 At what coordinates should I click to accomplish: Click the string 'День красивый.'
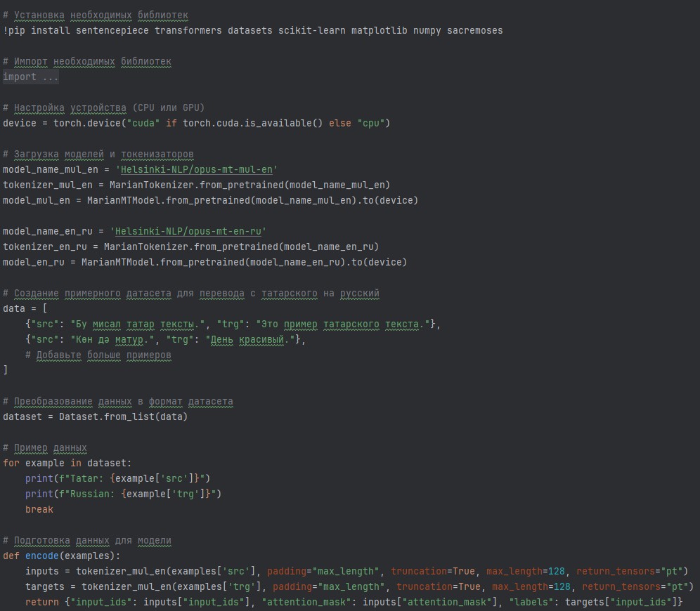(250, 340)
